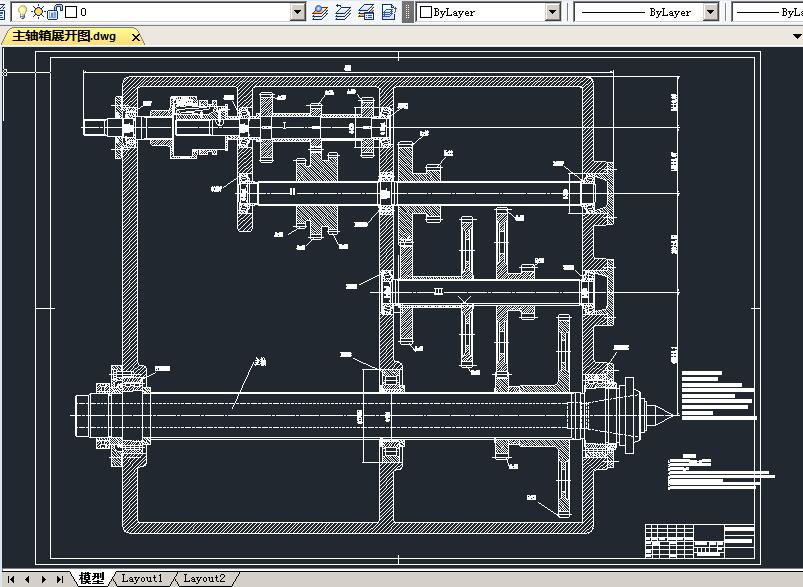Click layer 0 color square
Screen dimensions: 803x587
(71, 12)
